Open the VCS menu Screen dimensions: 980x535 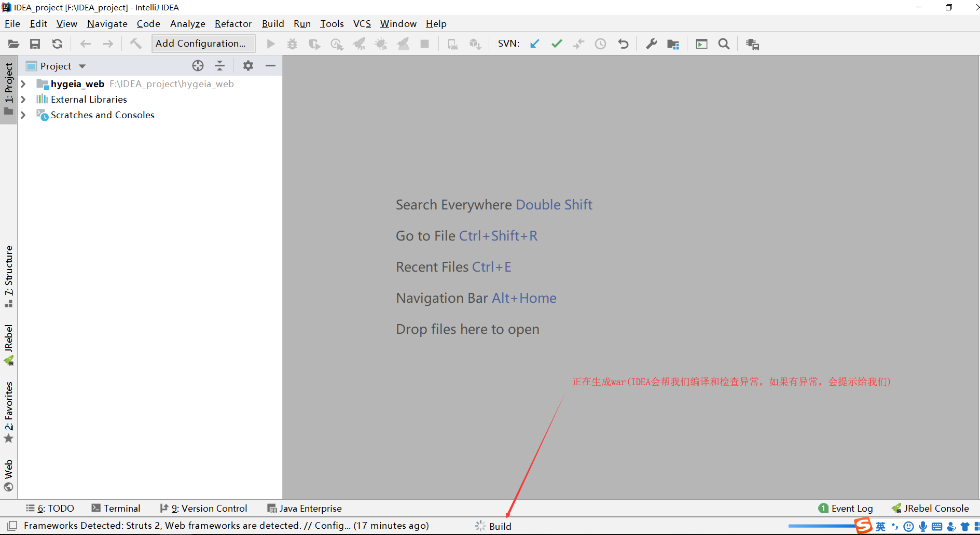(362, 24)
